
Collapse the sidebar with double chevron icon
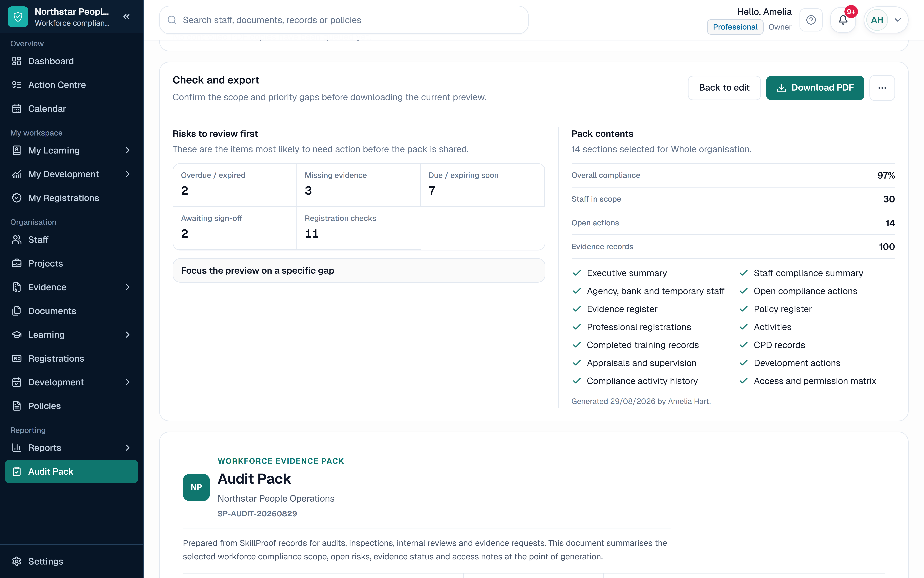click(x=126, y=17)
